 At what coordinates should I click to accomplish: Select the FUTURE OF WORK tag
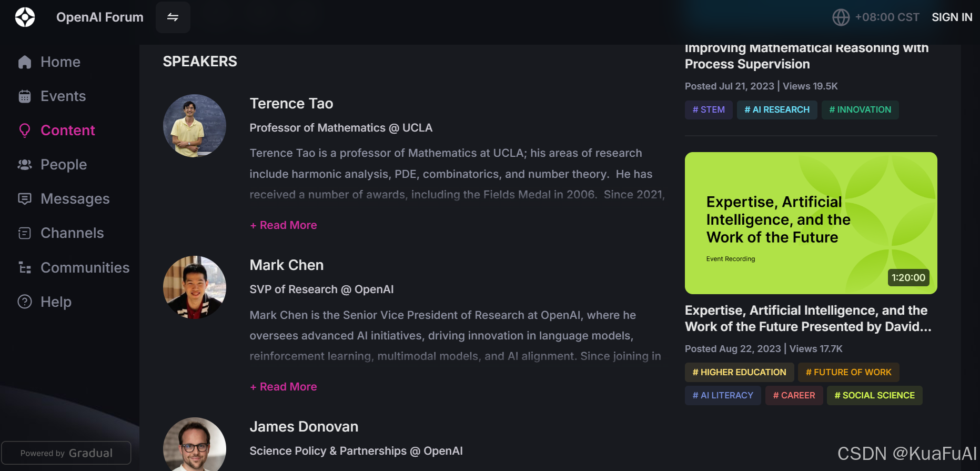coord(848,373)
